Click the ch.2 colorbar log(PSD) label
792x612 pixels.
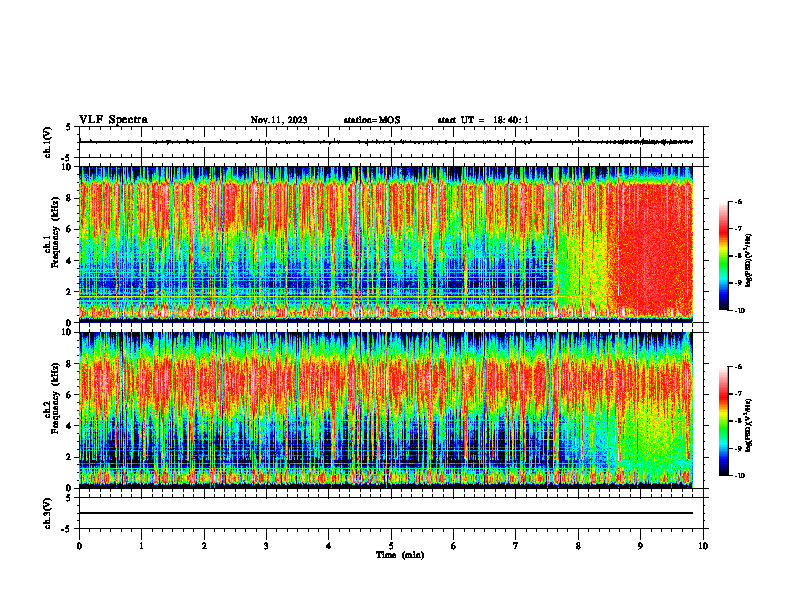(749, 423)
